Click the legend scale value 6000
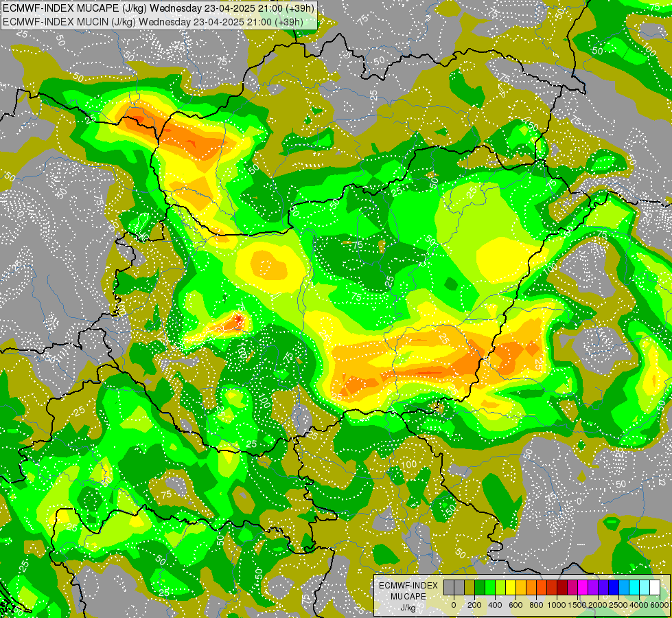This screenshot has height=618, width=672. (659, 605)
